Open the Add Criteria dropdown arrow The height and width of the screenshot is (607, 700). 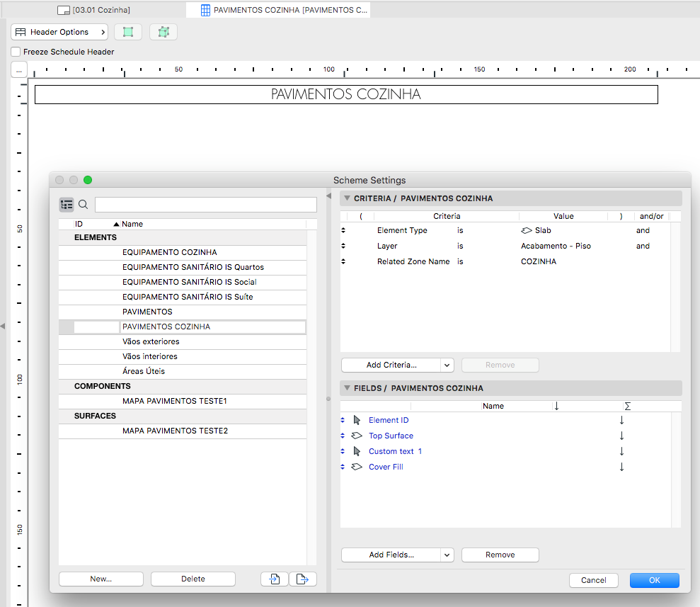tap(447, 365)
